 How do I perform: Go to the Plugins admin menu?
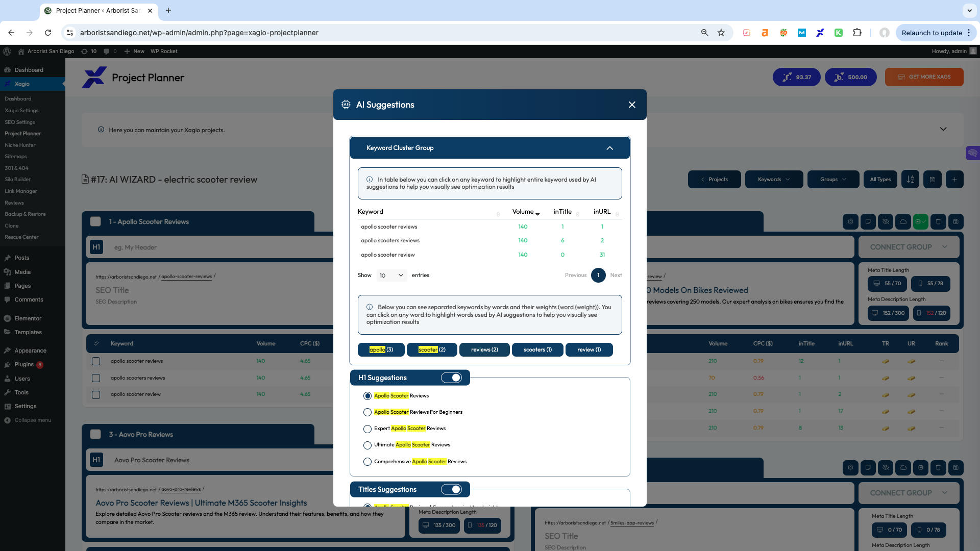tap(24, 364)
